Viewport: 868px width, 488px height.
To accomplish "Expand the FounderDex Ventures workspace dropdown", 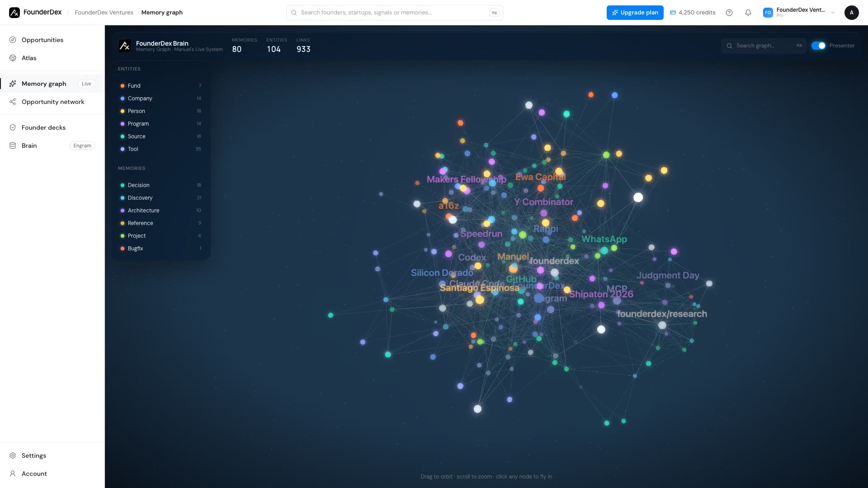I will point(799,13).
